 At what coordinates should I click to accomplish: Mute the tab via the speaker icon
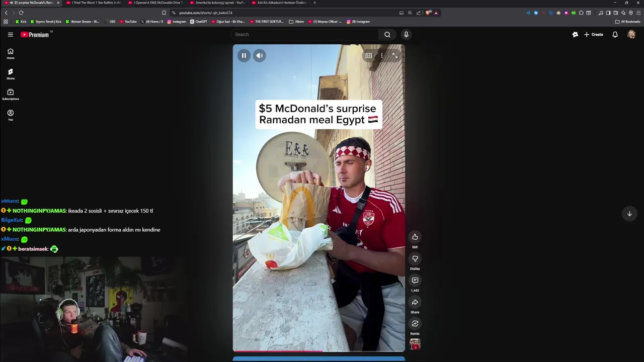click(11, 3)
